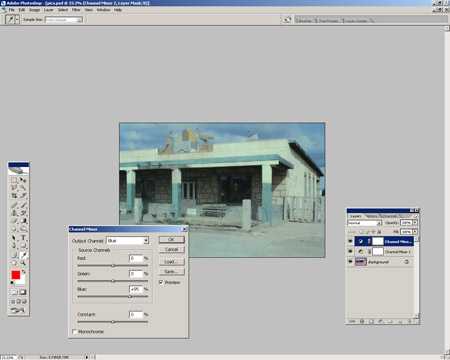Hide the Background layer eye icon
This screenshot has width=450, height=360.
click(350, 262)
